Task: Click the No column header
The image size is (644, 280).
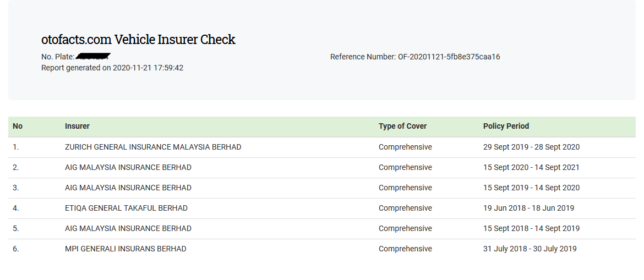Action: 18,126
